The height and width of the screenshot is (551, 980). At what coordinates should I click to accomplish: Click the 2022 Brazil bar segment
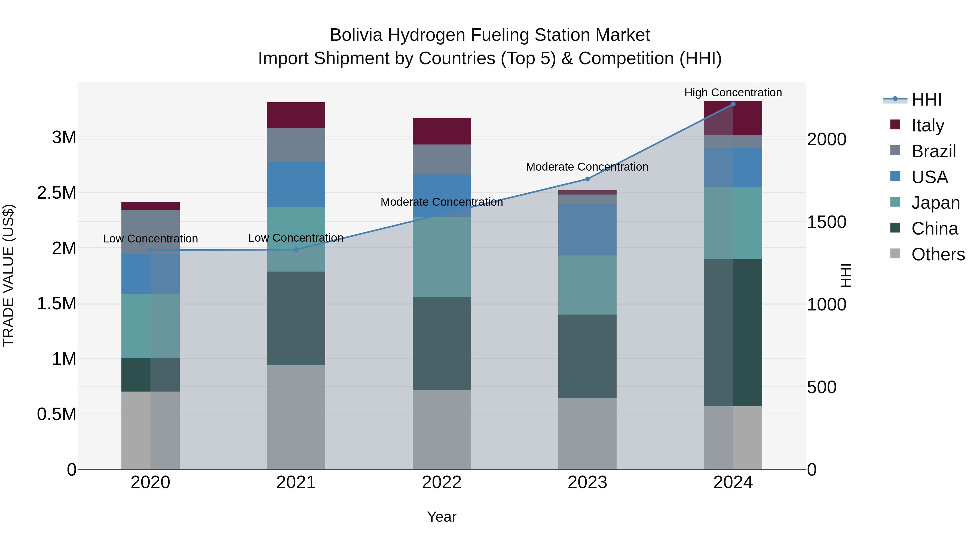442,160
